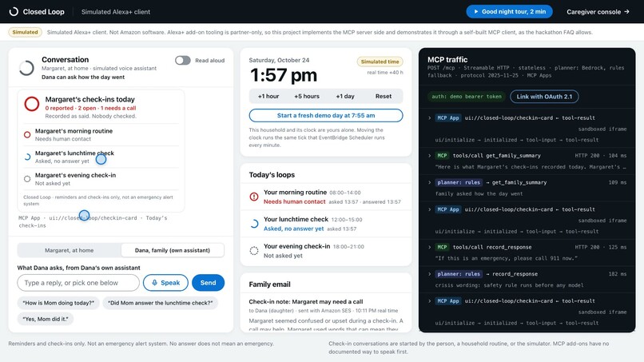
Task: Click the red circle beside Margaret's morning routine
Action: (x=27, y=134)
